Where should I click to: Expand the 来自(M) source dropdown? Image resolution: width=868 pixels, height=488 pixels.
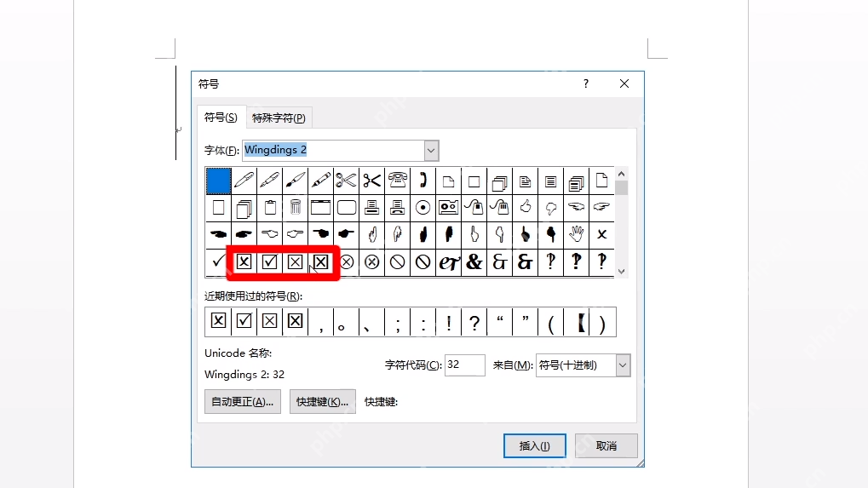pos(623,365)
